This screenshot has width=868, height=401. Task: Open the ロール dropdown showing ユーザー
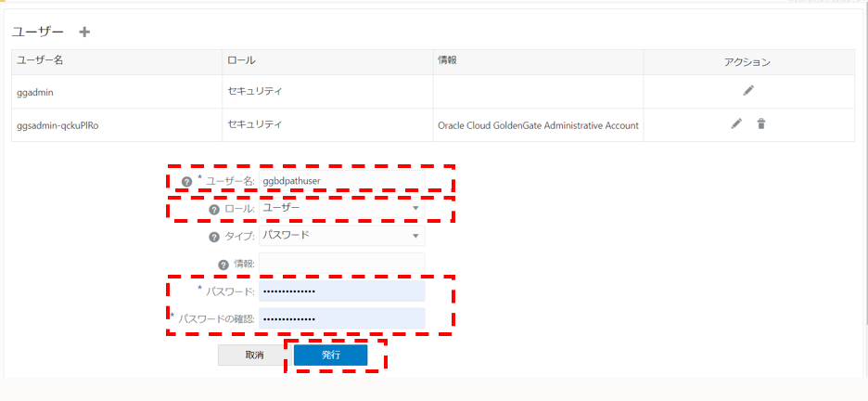point(341,208)
